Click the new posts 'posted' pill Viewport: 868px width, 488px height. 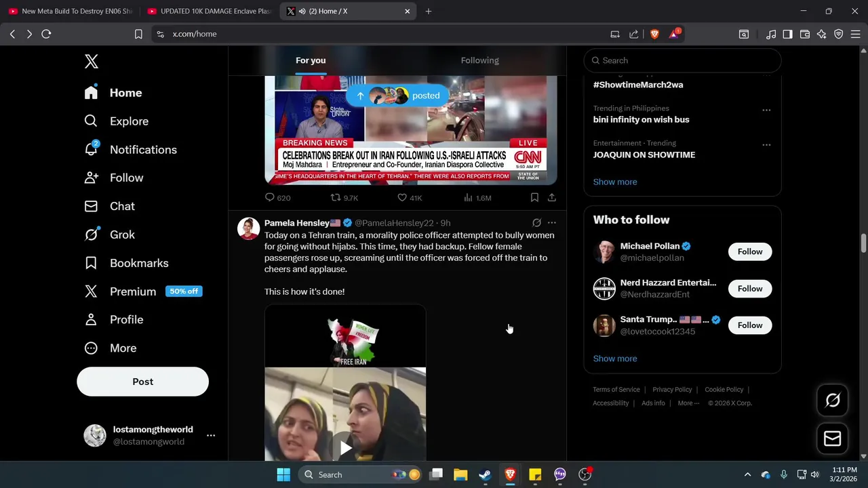click(x=397, y=96)
